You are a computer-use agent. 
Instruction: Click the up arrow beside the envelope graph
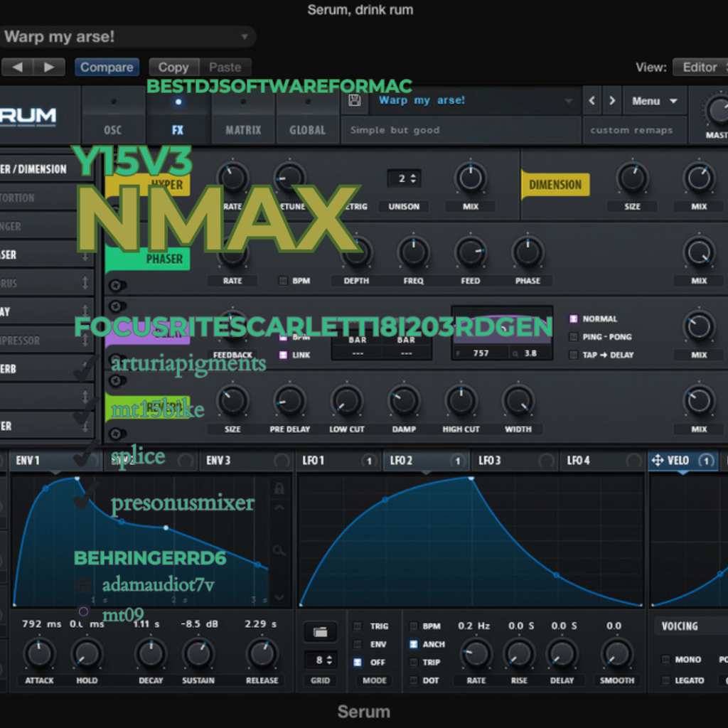click(x=279, y=508)
